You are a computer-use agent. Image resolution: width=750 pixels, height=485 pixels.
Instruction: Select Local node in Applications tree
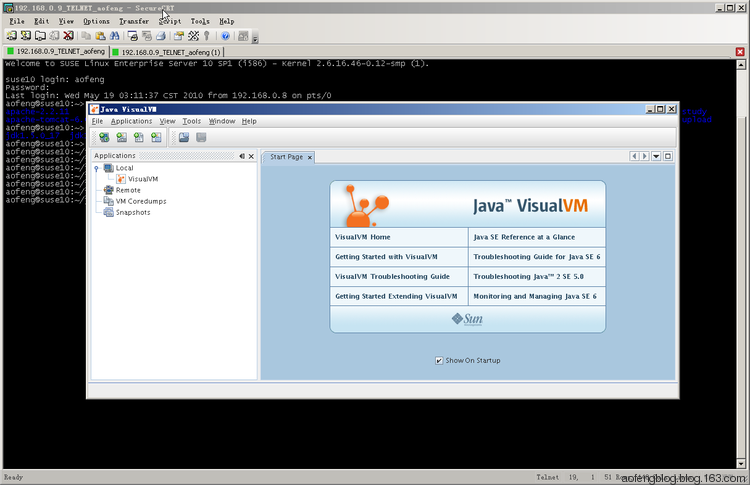coord(124,168)
